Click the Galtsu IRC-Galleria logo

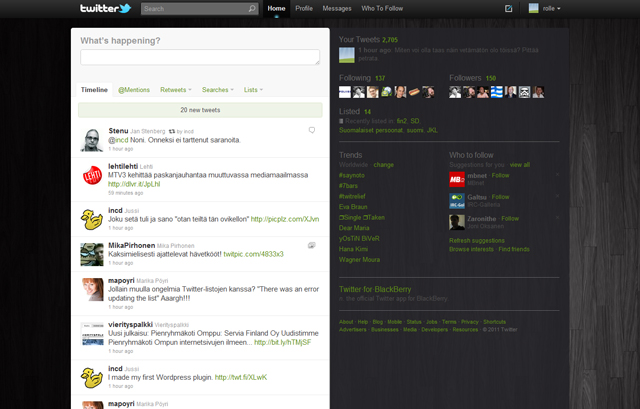coord(457,201)
